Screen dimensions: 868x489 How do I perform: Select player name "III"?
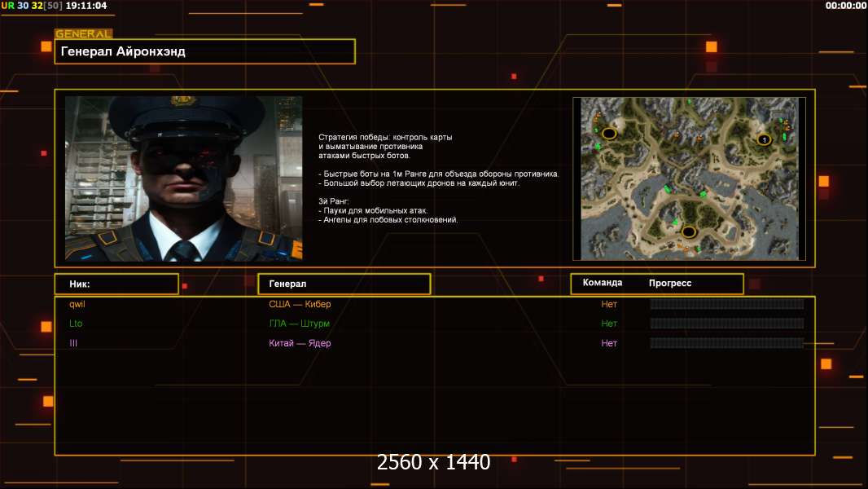(x=73, y=343)
